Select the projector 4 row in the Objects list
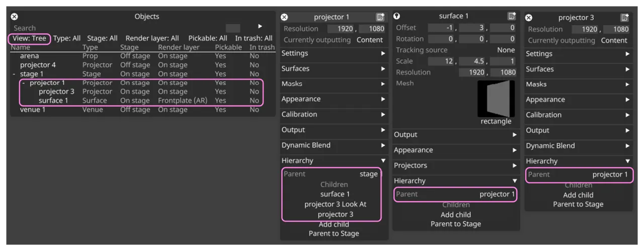644x251 pixels. (x=143, y=65)
